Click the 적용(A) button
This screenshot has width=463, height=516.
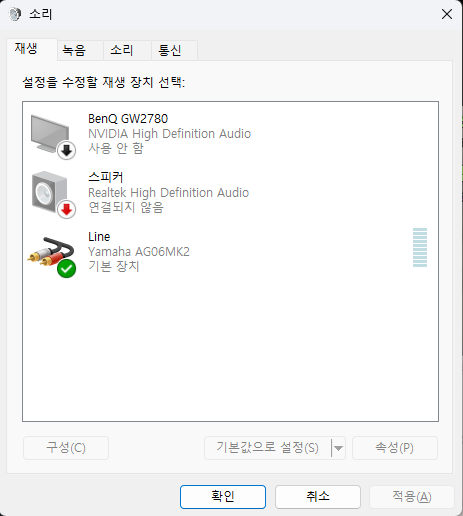point(412,497)
